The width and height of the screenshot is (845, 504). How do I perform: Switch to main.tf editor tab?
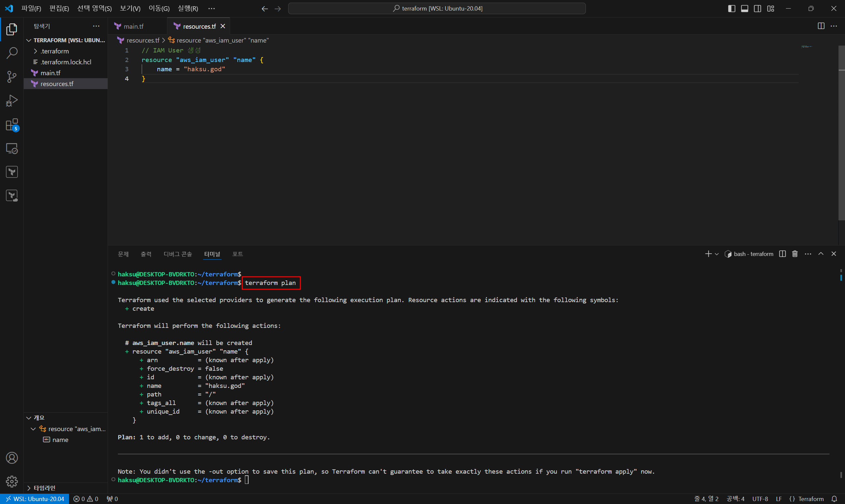coord(133,26)
